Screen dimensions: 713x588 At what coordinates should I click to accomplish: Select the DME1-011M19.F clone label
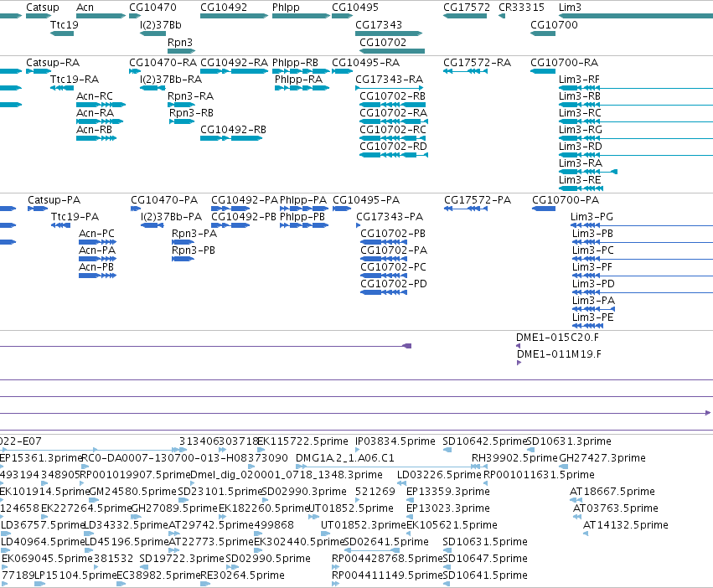point(560,354)
